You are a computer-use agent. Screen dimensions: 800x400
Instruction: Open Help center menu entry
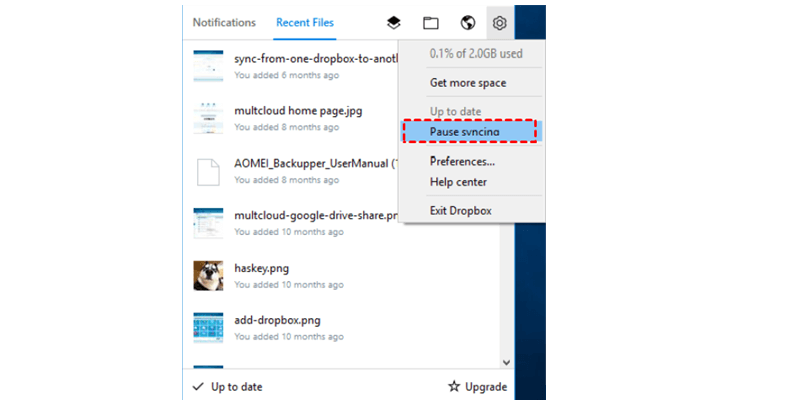pos(458,182)
